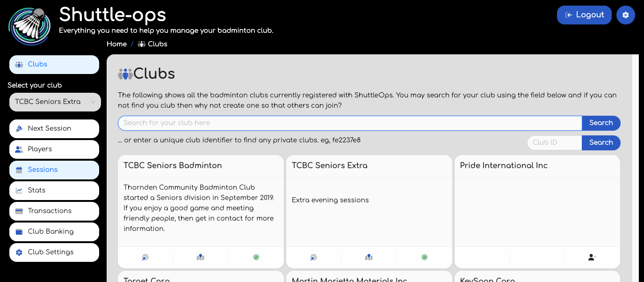Click join club icon on Pride International Inc
Viewport: 644px width, 282px height.
coord(592,257)
